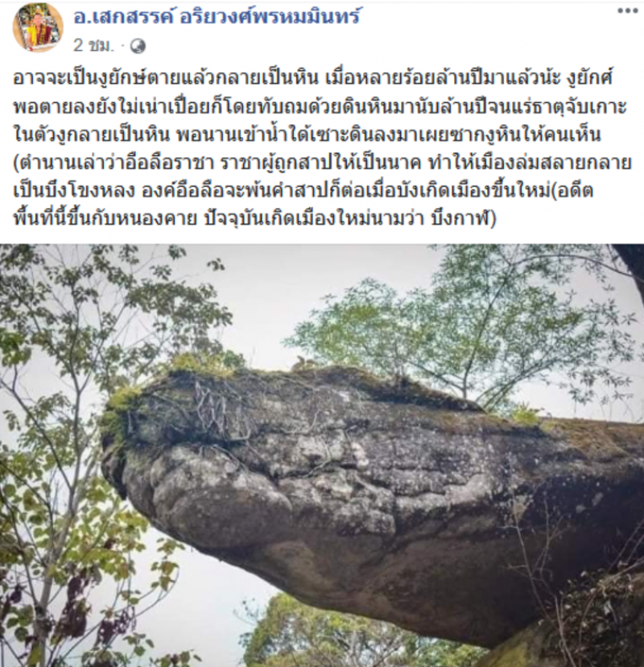Open profile name อ.เสกสรรค์ อริยวงศ์พรหมมินทร์
Viewport: 644px width, 667px height.
[x=217, y=17]
